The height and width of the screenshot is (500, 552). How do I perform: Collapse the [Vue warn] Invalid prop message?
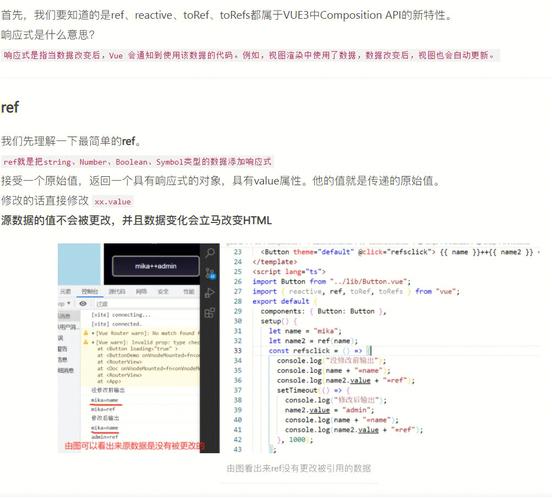(x=93, y=342)
